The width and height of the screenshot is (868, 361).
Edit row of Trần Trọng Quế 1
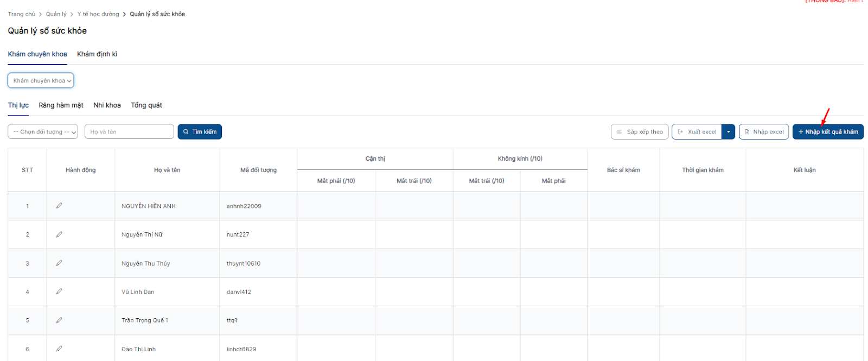(x=59, y=320)
